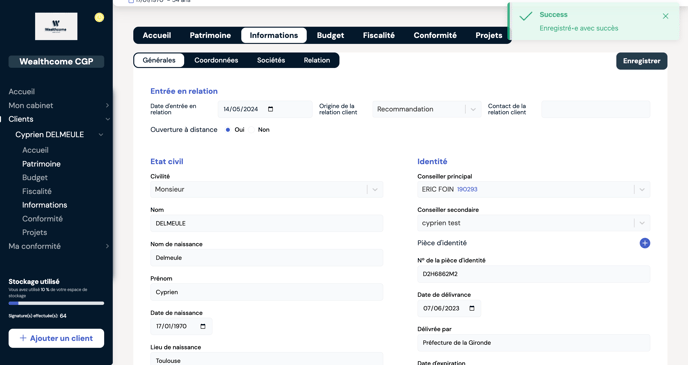Click the Ajouter un client button
The image size is (688, 365).
[x=56, y=338]
